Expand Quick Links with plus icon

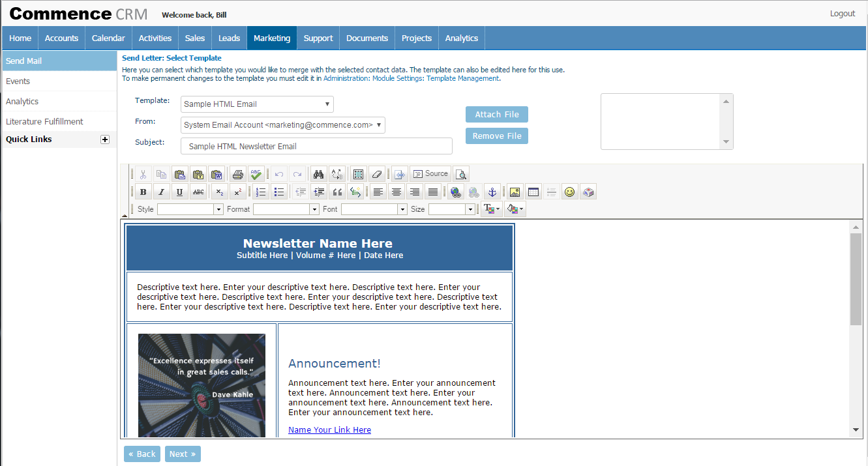(105, 139)
